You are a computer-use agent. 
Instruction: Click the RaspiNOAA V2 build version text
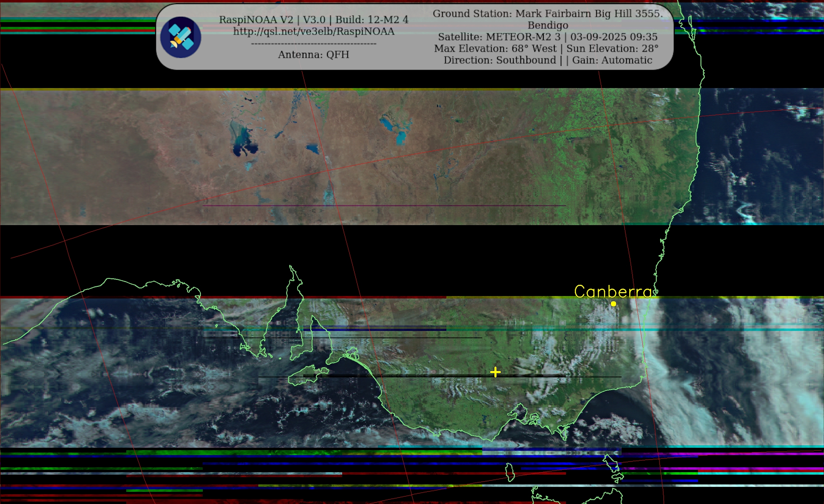pyautogui.click(x=313, y=20)
